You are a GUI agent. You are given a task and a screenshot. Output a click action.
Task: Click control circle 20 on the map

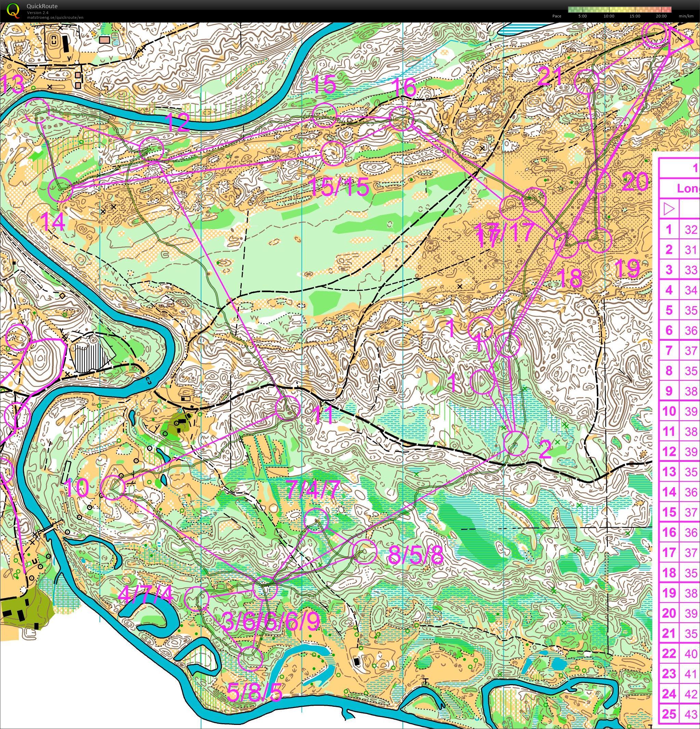(x=598, y=180)
